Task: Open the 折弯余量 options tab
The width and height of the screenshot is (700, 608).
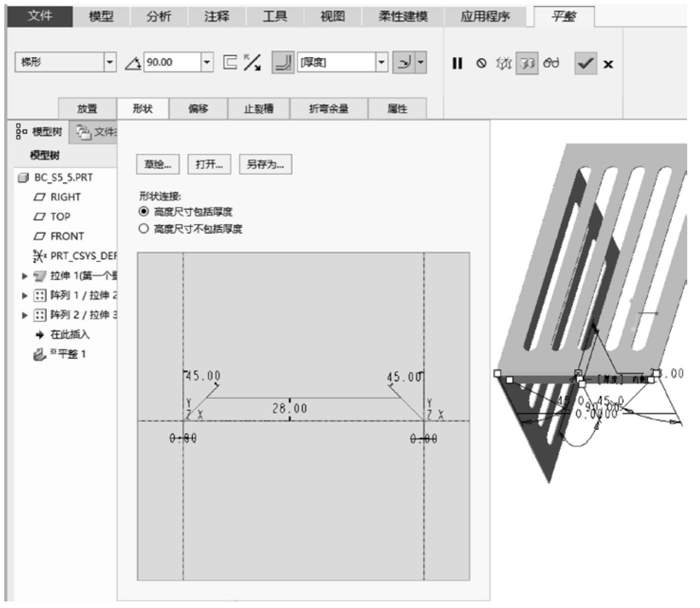Action: pos(328,109)
